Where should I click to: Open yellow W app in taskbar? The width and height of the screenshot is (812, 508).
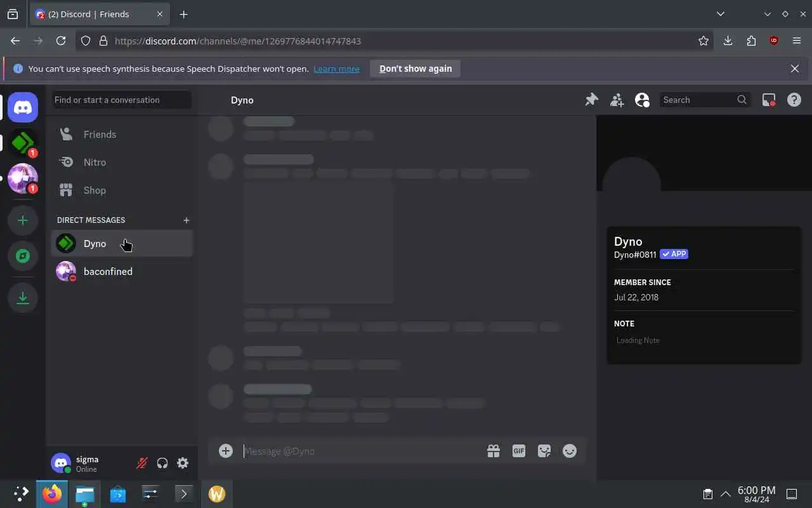click(x=217, y=493)
